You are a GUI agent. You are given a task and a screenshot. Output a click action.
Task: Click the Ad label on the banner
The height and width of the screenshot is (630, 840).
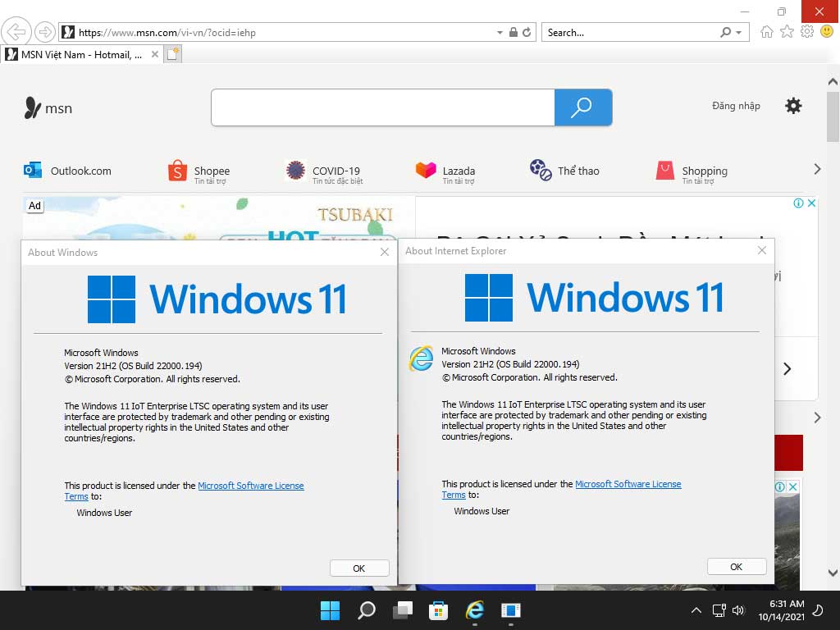[x=34, y=206]
